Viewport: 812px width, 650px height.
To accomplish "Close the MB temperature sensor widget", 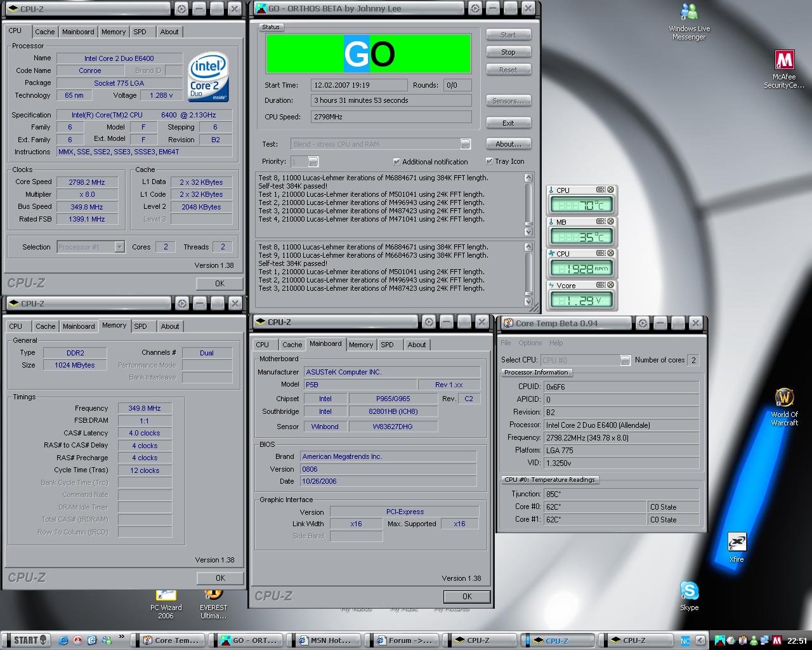I will coord(611,222).
